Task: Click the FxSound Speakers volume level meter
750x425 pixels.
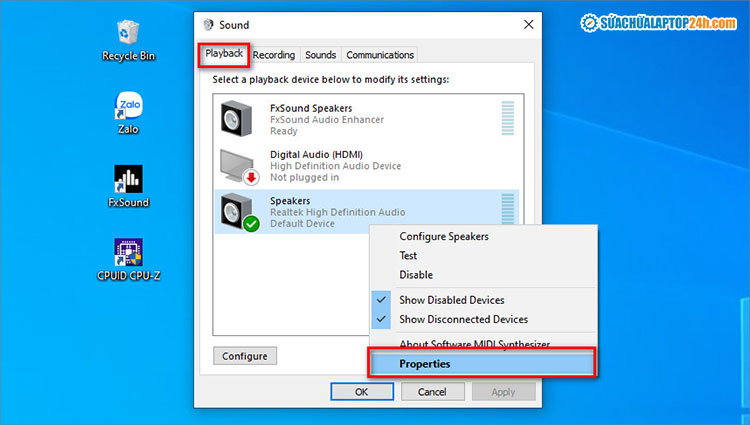Action: pos(507,118)
